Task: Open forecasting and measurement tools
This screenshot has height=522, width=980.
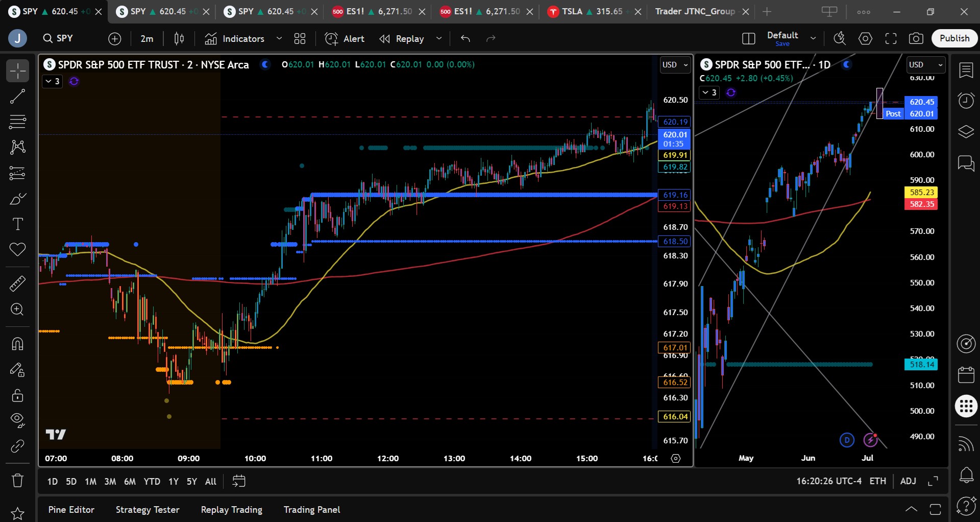Action: [x=17, y=173]
